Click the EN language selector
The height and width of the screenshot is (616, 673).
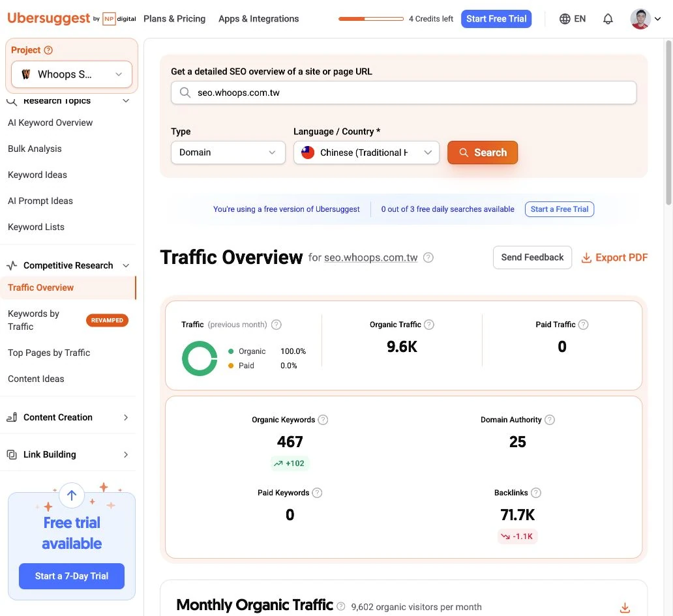580,19
